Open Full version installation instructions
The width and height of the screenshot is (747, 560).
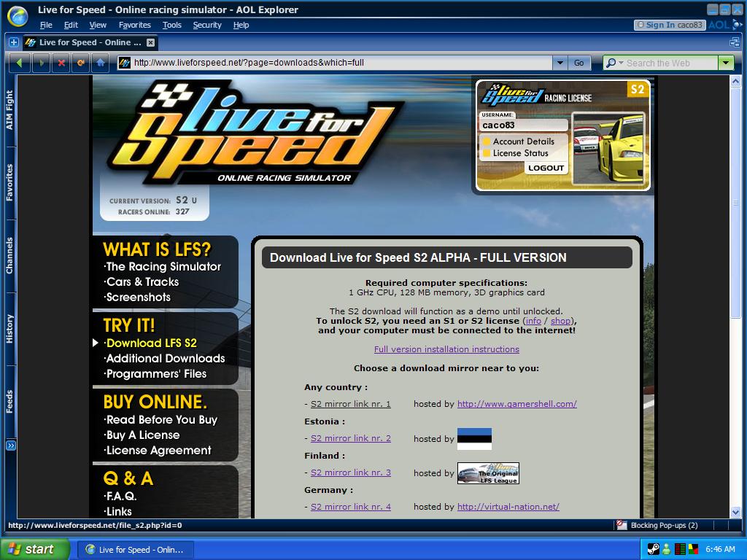pos(446,349)
